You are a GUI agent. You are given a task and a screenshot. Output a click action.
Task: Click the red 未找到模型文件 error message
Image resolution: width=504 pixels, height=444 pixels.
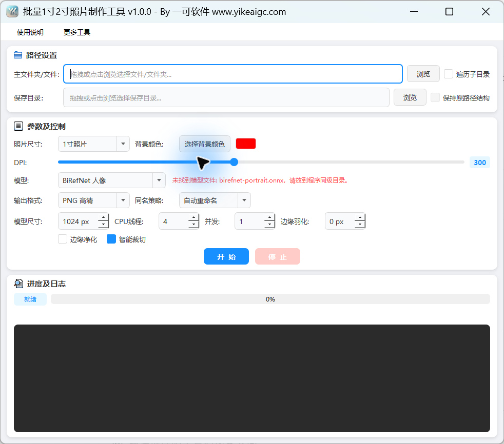coord(261,180)
